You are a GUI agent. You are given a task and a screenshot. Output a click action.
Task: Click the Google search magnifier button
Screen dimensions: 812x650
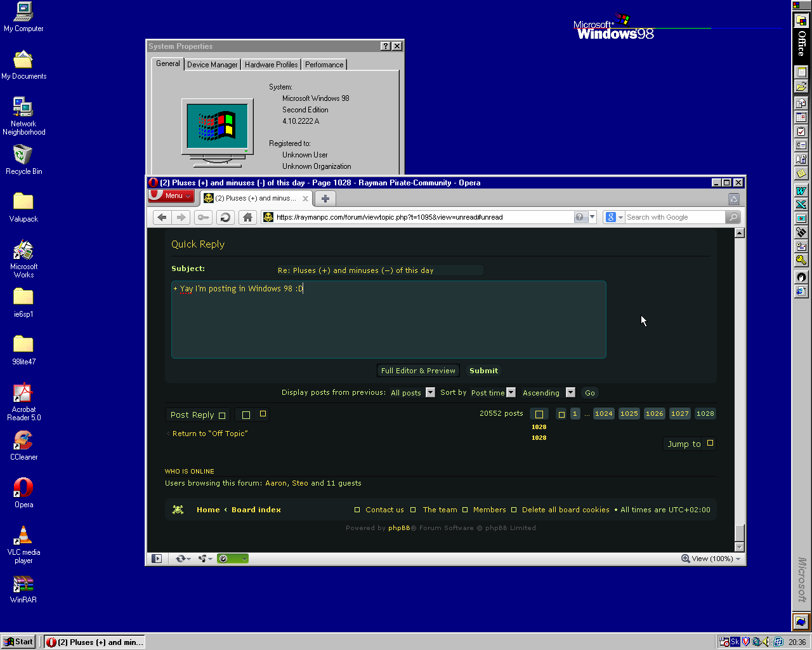pyautogui.click(x=733, y=217)
